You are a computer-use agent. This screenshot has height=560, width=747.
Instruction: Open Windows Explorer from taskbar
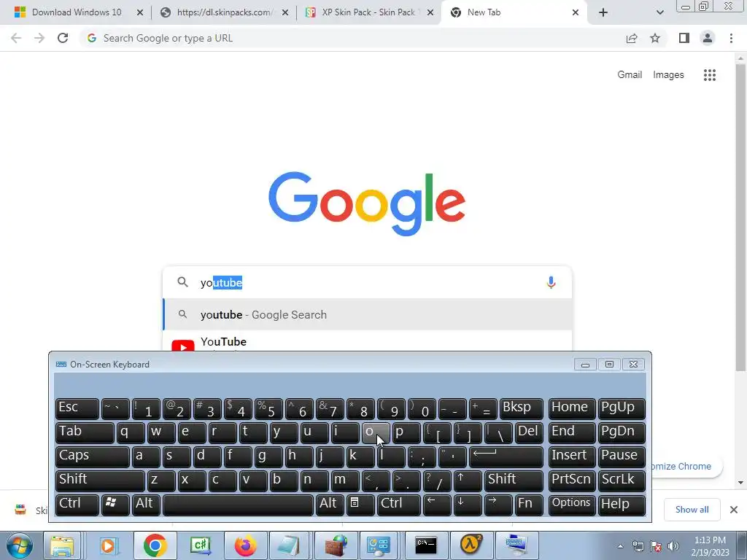click(62, 545)
